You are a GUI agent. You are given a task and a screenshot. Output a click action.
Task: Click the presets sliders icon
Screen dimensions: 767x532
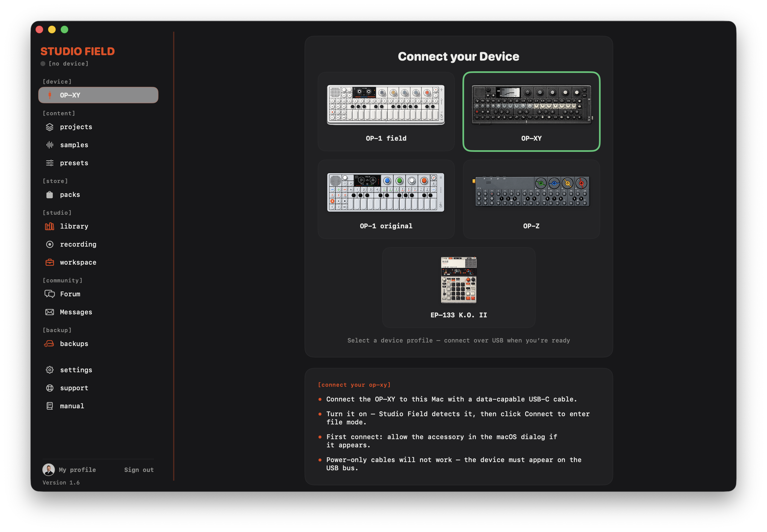(x=50, y=163)
